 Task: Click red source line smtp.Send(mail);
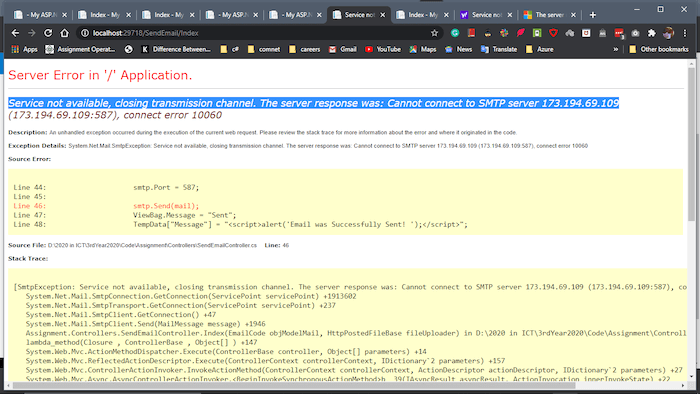166,206
